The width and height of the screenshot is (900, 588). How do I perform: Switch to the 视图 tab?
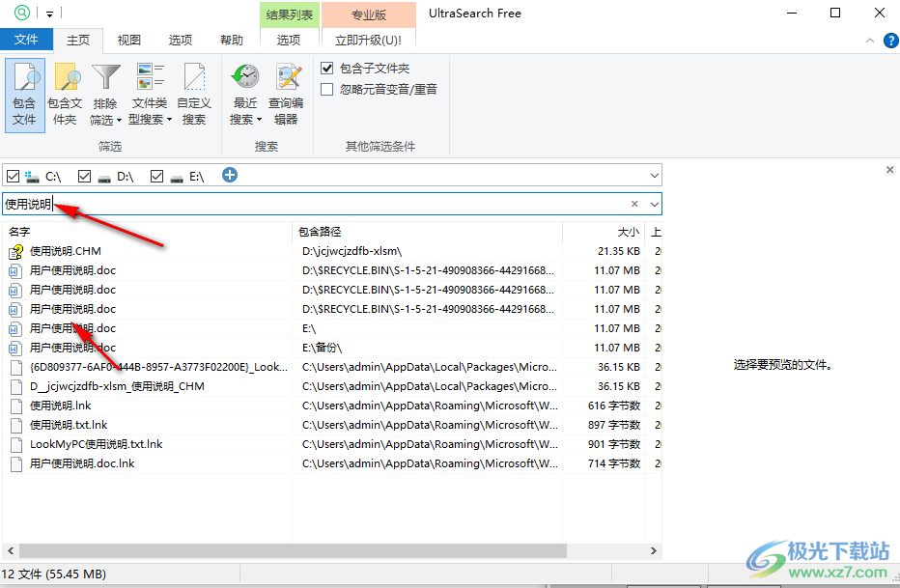128,40
